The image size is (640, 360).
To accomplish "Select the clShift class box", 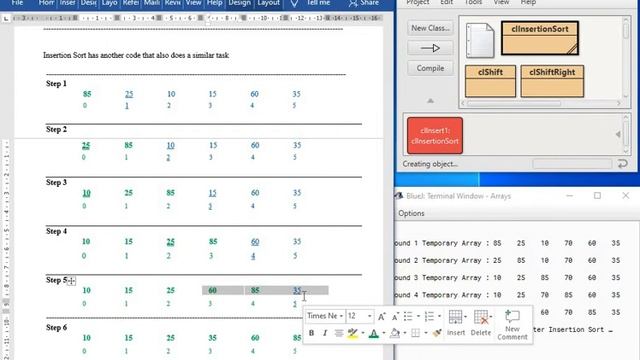I will pos(490,81).
